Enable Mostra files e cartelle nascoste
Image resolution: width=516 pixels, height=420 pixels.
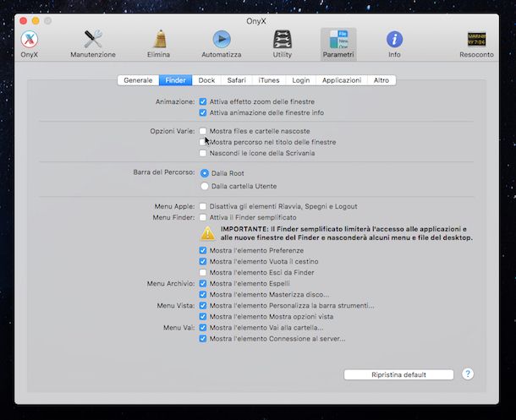pyautogui.click(x=203, y=131)
